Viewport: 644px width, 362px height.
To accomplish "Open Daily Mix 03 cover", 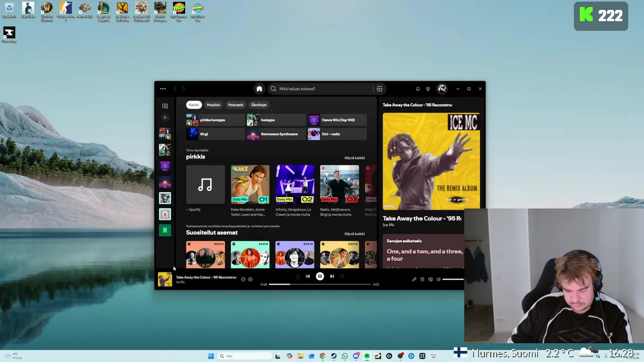I will tap(340, 184).
